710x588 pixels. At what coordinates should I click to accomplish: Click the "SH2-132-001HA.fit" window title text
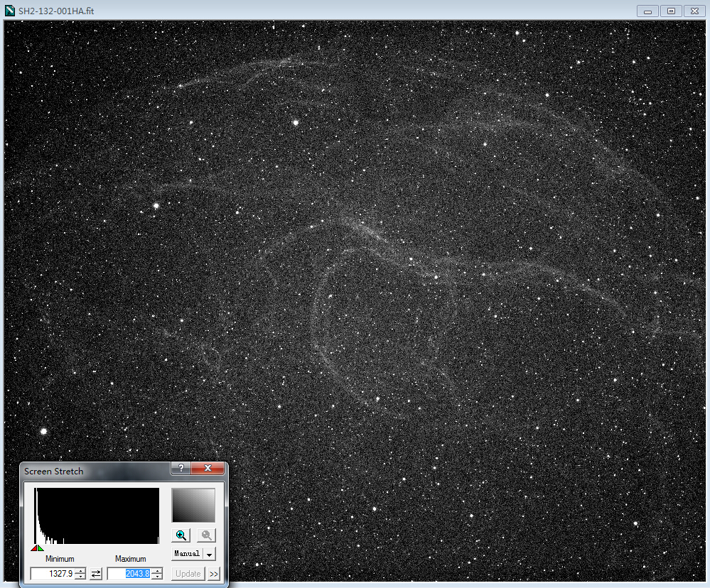pyautogui.click(x=56, y=11)
